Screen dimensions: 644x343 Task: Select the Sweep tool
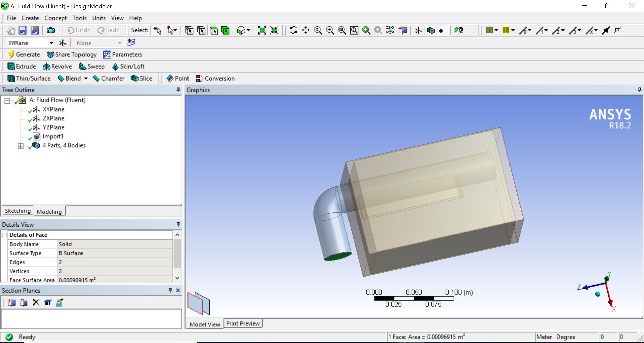click(91, 66)
